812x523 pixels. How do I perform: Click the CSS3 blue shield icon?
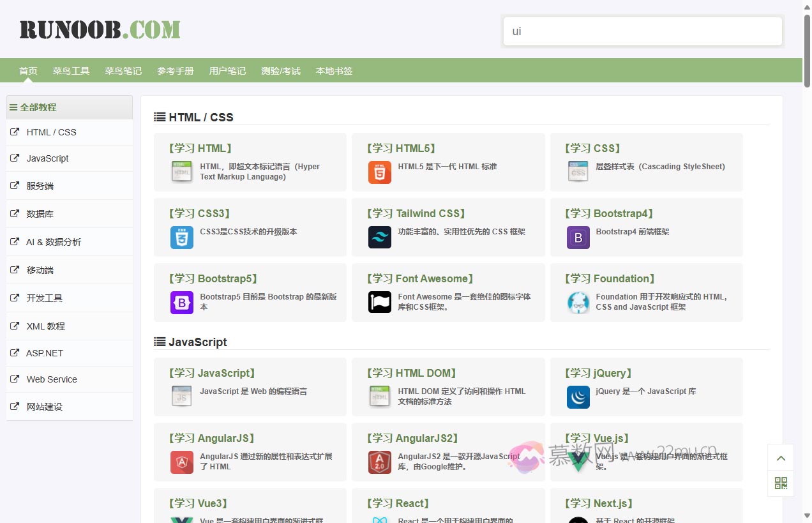[x=181, y=238]
